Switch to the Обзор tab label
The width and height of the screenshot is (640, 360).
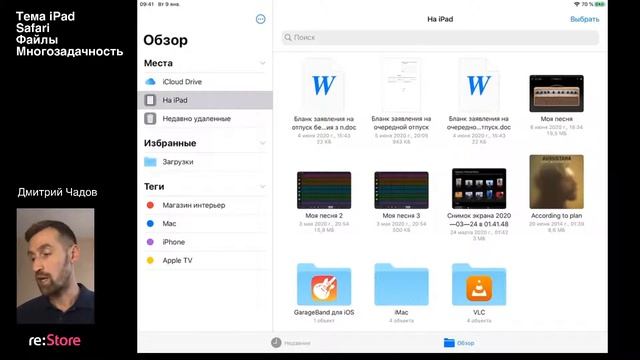click(465, 343)
